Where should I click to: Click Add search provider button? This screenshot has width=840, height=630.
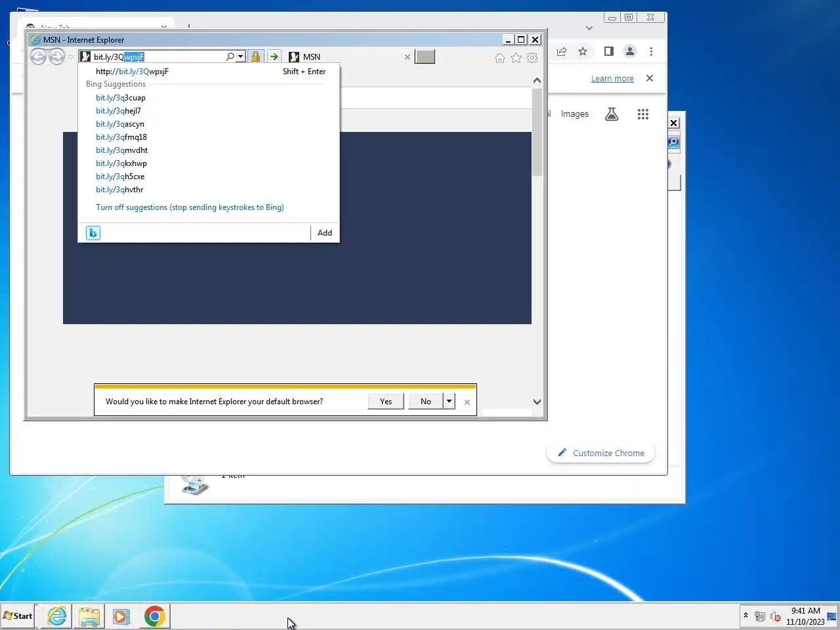(325, 233)
